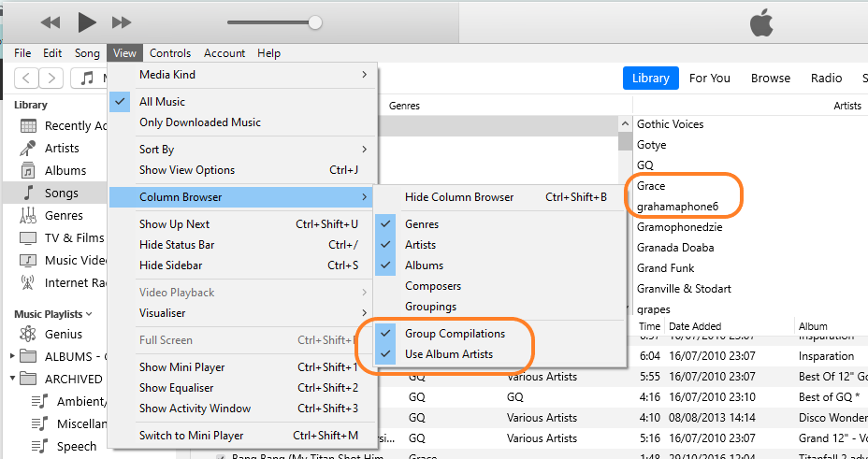Start playback with the Play button
The height and width of the screenshot is (459, 868).
(x=87, y=22)
